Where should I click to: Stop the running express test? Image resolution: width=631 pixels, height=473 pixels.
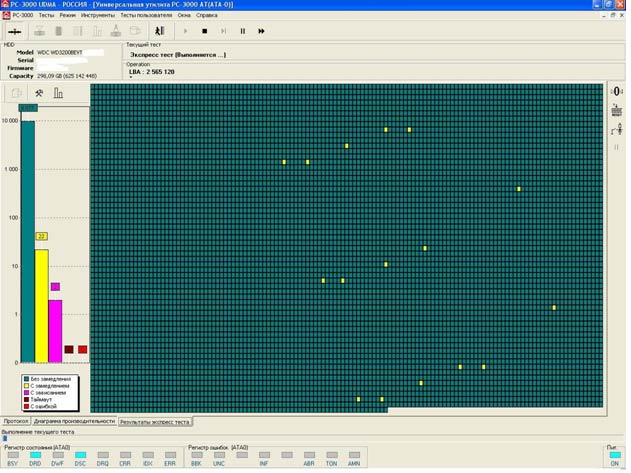[204, 31]
